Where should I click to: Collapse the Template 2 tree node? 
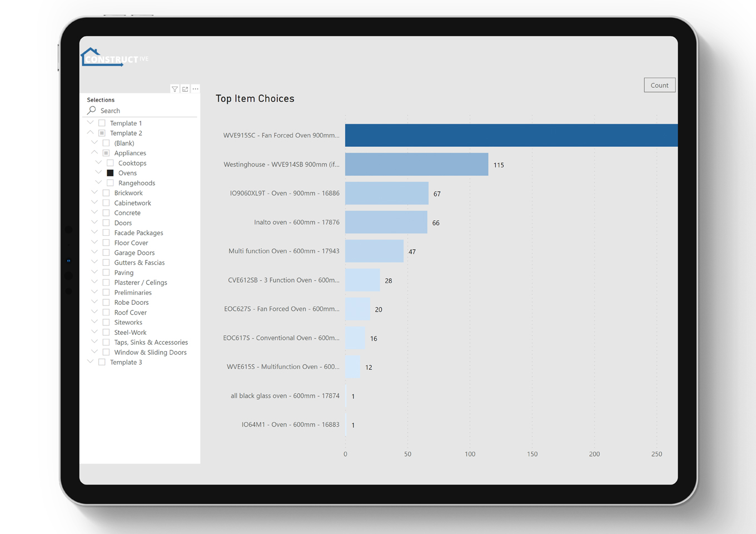[x=91, y=133]
